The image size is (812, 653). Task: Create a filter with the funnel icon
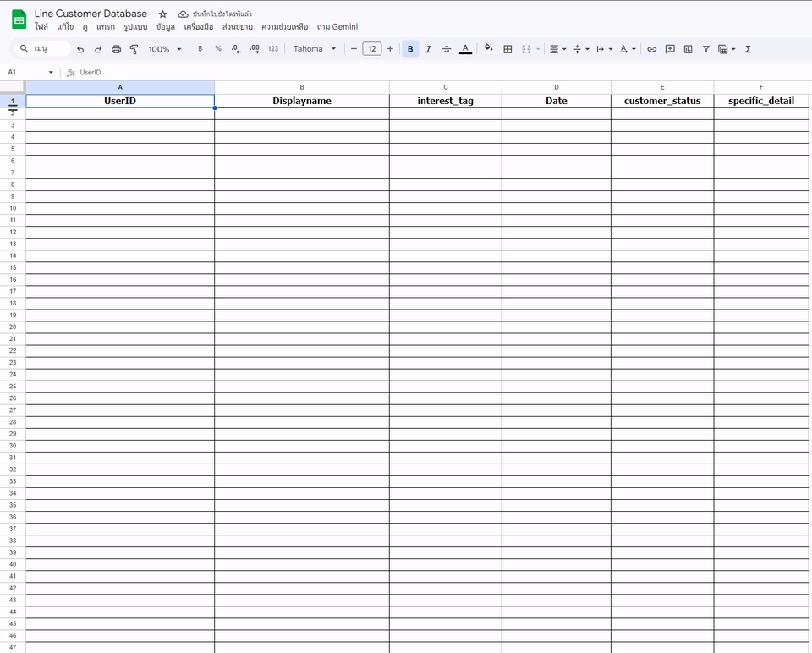pos(705,49)
